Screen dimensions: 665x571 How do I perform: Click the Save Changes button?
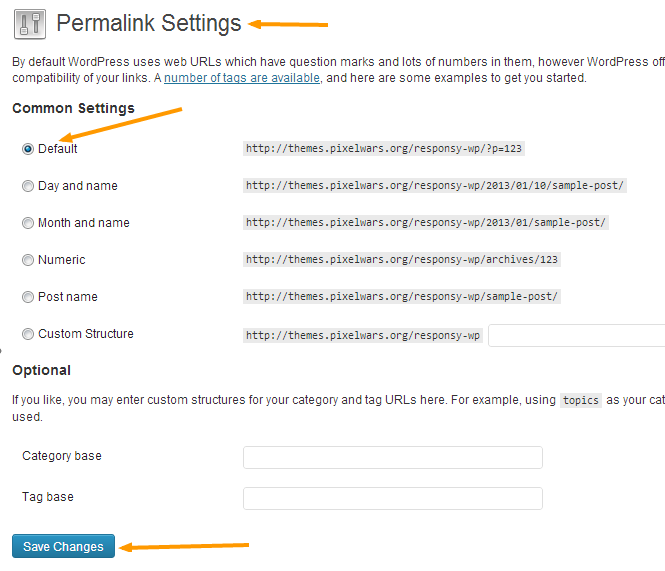pyautogui.click(x=64, y=547)
